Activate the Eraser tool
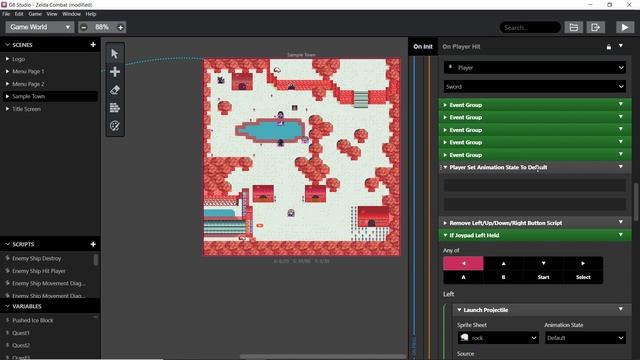 (x=115, y=90)
